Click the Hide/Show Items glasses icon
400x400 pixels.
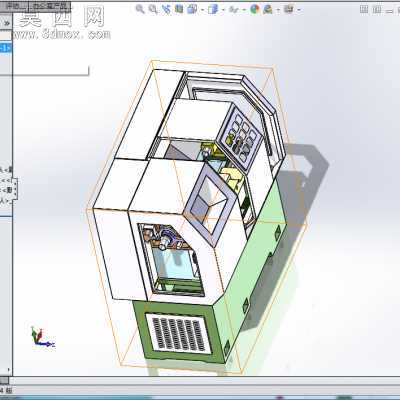pos(234,10)
